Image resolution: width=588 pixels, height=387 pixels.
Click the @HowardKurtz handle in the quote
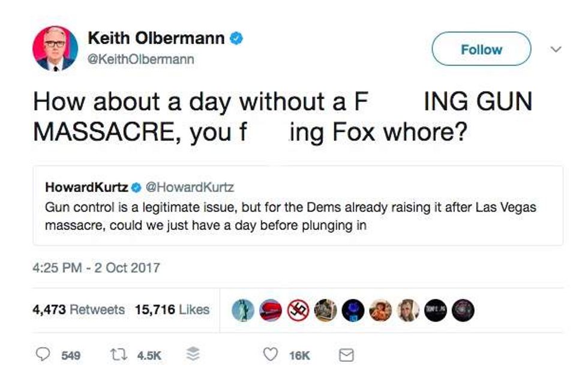coord(190,187)
